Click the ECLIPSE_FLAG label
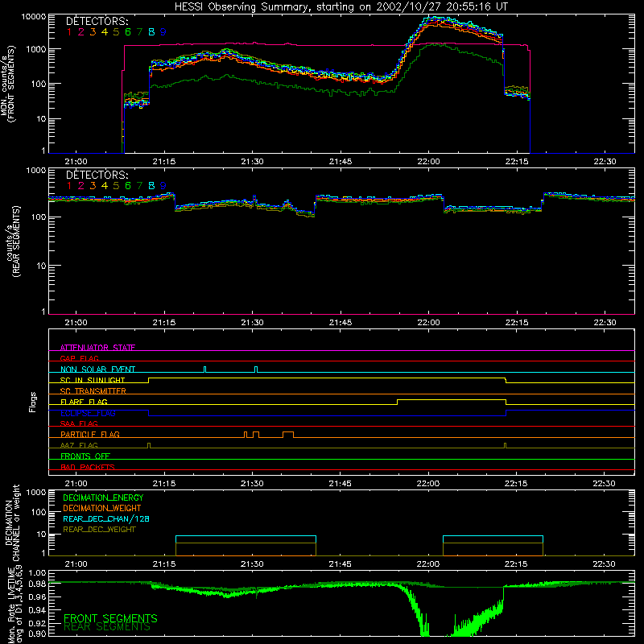 tap(88, 413)
